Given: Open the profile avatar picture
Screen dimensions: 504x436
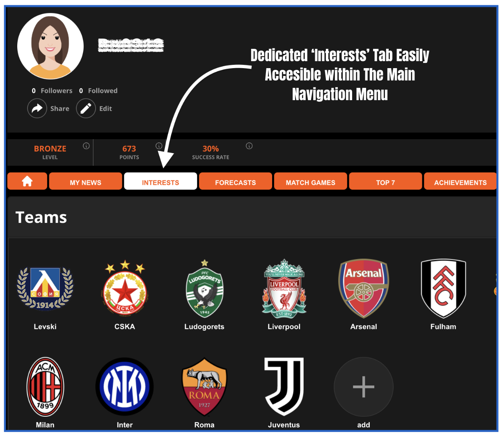Looking at the screenshot, I should (x=50, y=46).
